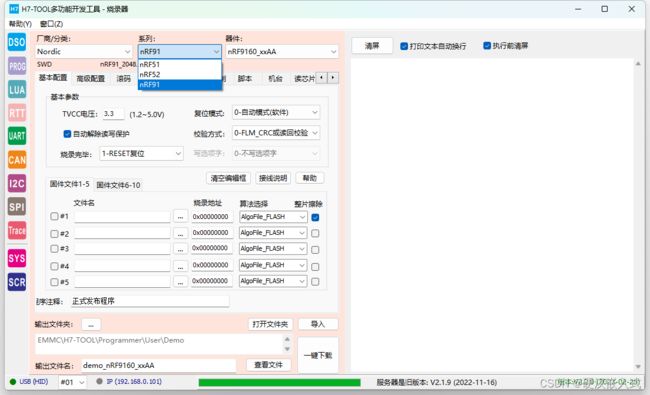The width and height of the screenshot is (650, 395).
Task: Open the LUA sidebar icon
Action: (17, 90)
